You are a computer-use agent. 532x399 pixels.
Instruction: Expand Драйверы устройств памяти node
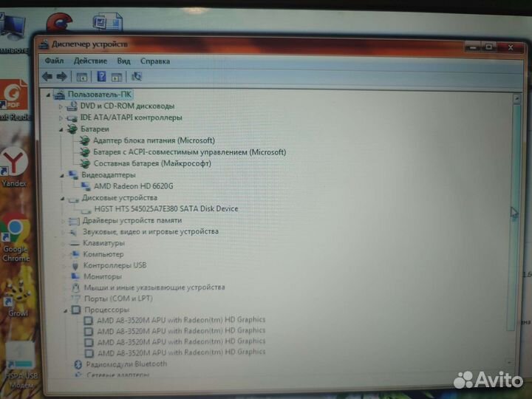[x=63, y=222]
